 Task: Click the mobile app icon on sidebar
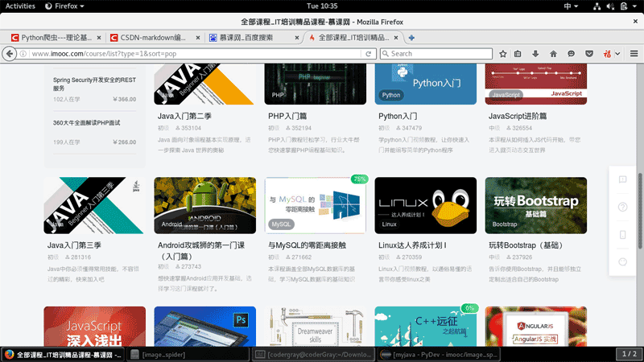click(622, 234)
